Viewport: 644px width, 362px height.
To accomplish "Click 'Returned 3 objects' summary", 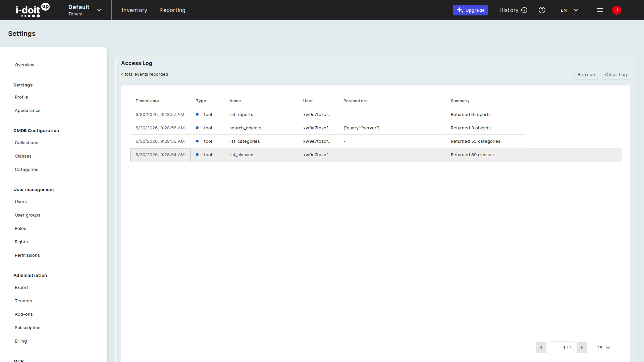I will [471, 128].
